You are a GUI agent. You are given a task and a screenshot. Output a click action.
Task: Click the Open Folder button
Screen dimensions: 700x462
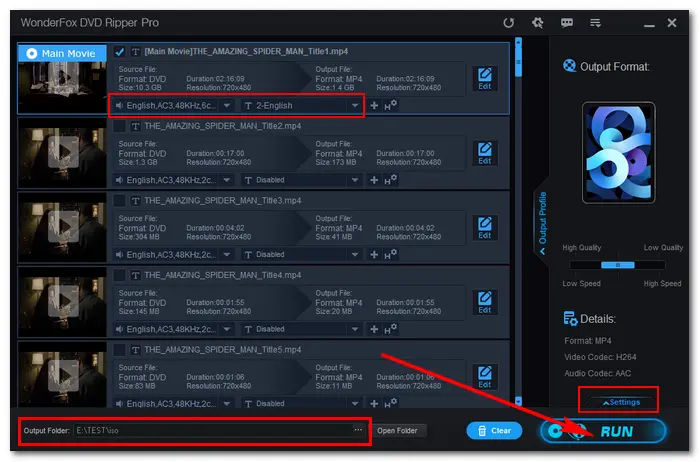click(x=397, y=431)
